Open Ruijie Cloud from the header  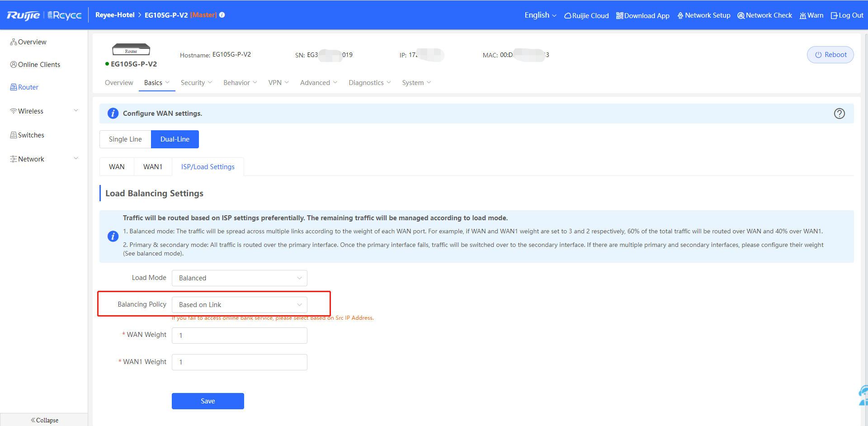[x=586, y=15]
